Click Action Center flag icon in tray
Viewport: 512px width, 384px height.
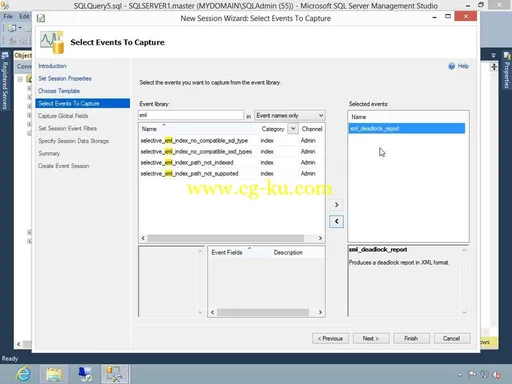pos(472,374)
